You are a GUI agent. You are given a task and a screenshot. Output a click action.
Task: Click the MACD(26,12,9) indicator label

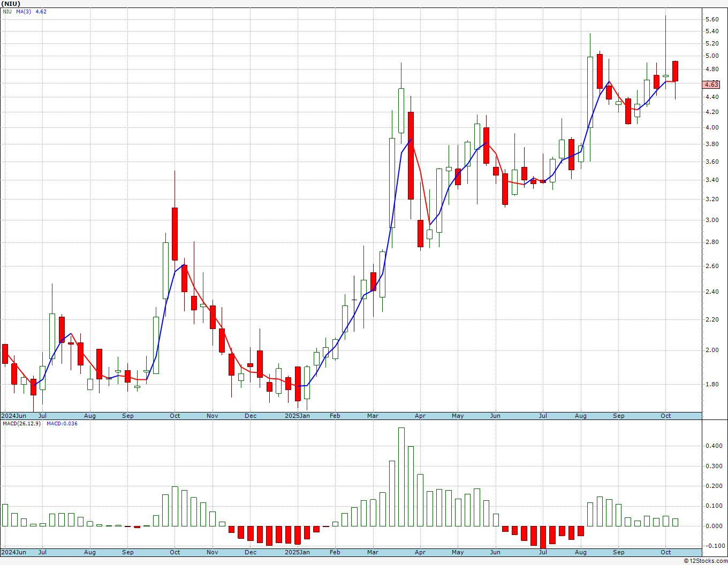click(x=21, y=424)
